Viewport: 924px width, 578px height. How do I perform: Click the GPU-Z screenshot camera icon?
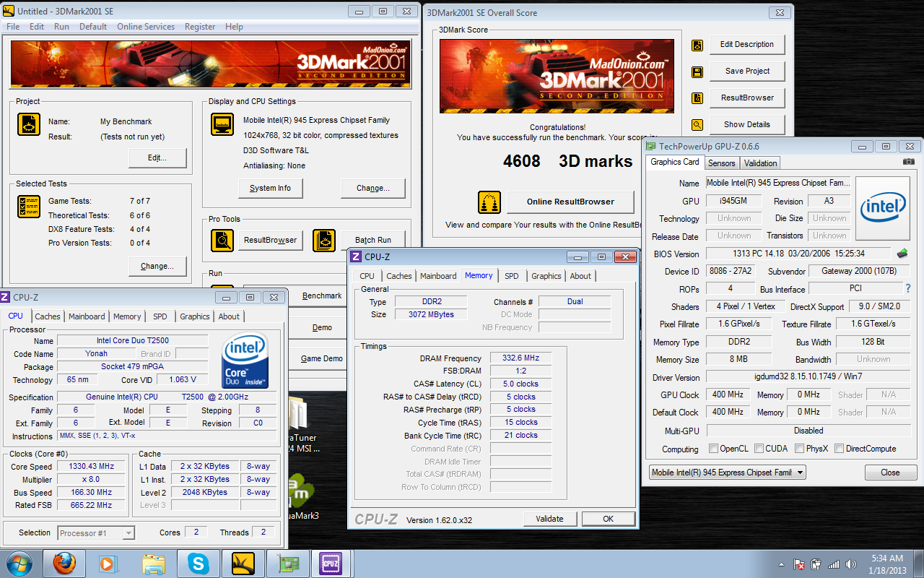tap(909, 162)
